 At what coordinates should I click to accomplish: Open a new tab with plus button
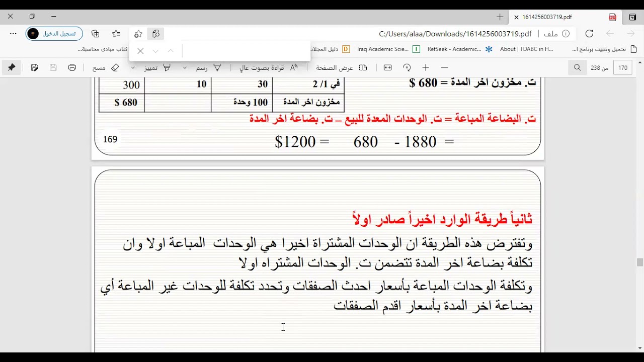pyautogui.click(x=500, y=17)
